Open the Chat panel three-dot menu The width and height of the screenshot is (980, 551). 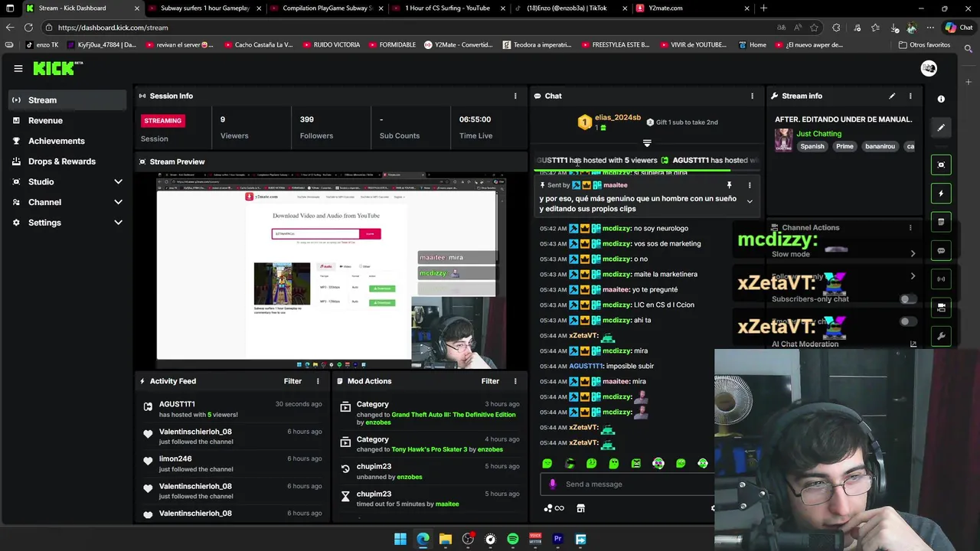click(x=752, y=96)
